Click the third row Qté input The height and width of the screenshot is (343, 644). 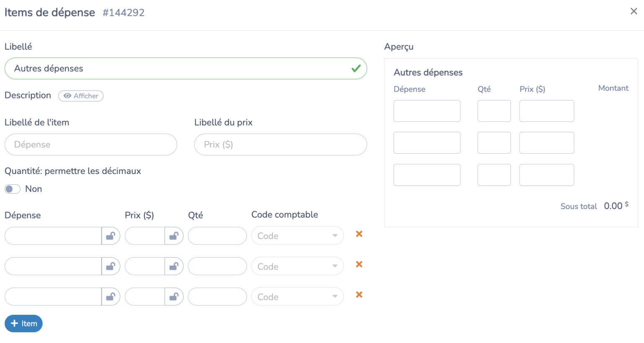(x=217, y=297)
